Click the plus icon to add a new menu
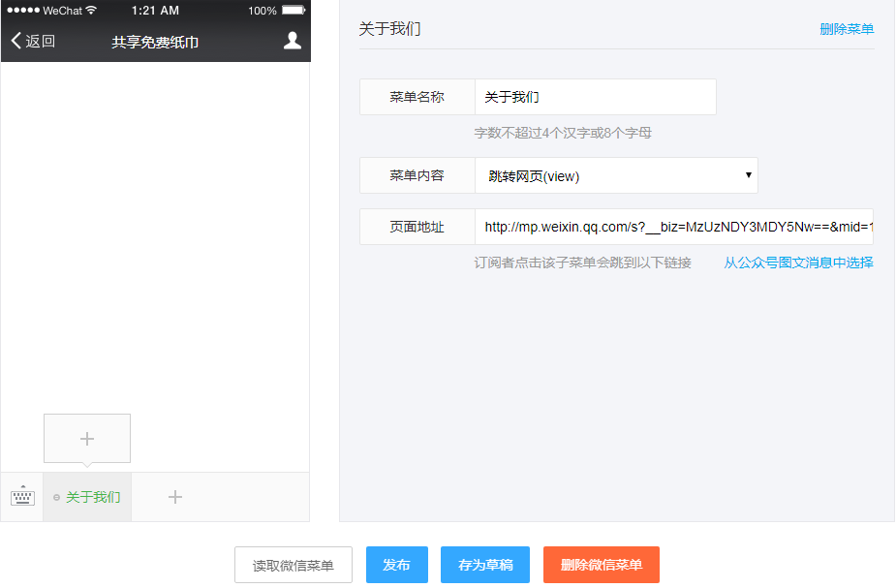The width and height of the screenshot is (896, 588). point(174,496)
